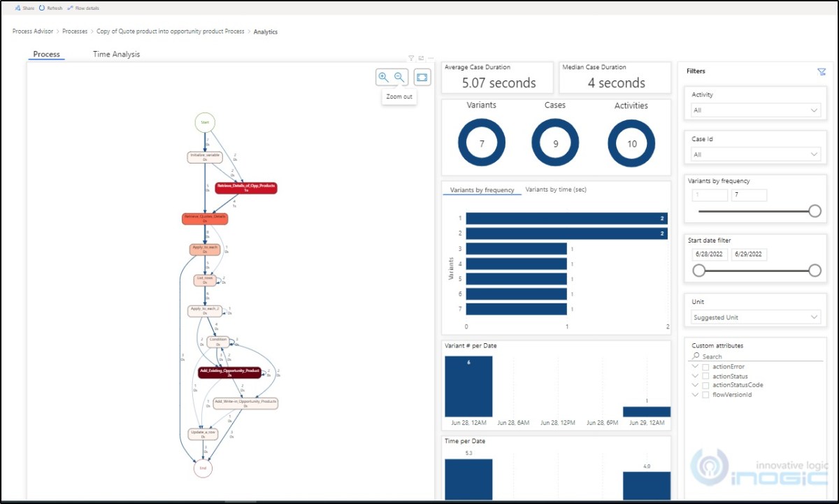Enable the actionError checkbox

705,366
